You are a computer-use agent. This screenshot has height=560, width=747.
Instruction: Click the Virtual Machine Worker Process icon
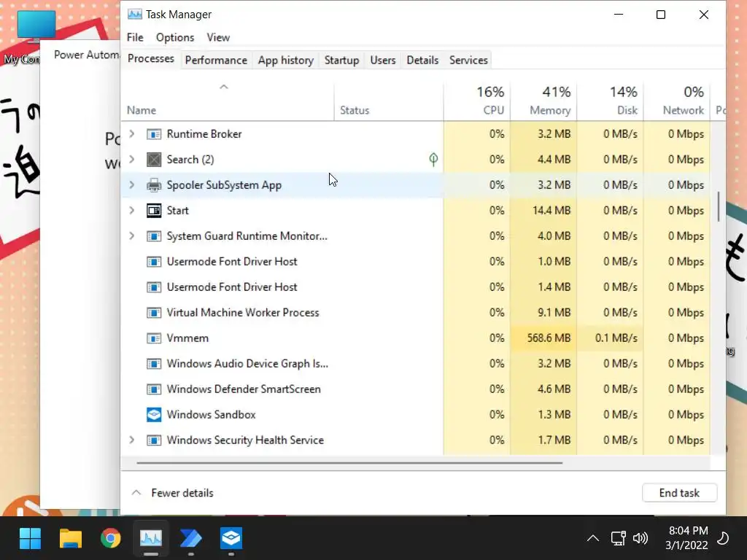click(x=153, y=313)
